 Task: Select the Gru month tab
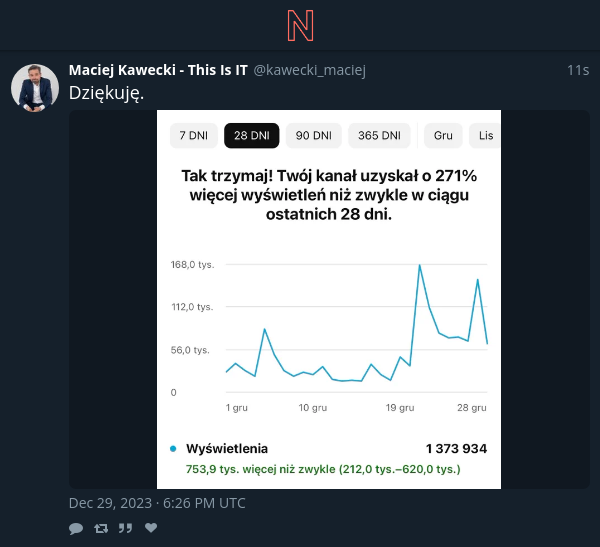443,136
